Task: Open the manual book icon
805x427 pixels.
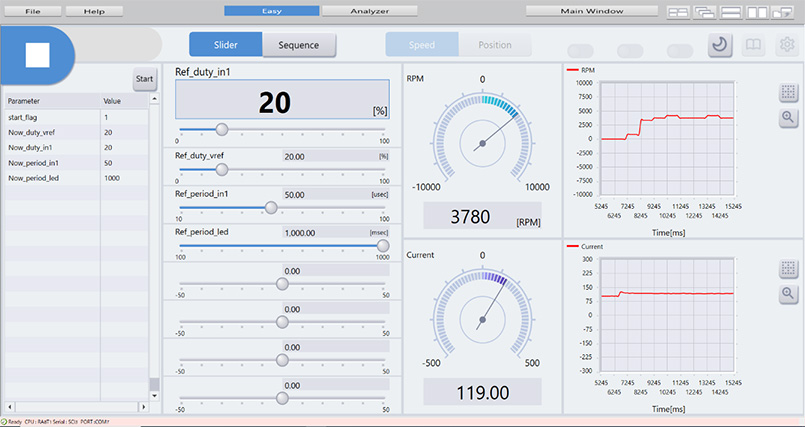Action: tap(753, 45)
